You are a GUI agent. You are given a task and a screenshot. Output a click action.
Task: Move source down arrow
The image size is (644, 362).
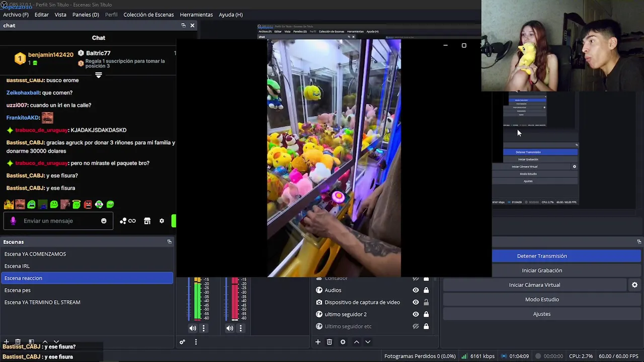coord(368,342)
